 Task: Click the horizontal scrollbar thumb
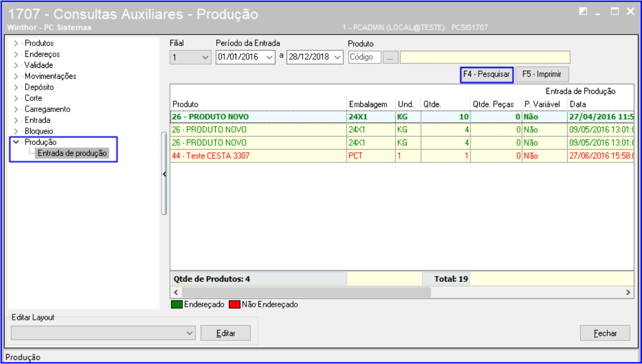(306, 292)
